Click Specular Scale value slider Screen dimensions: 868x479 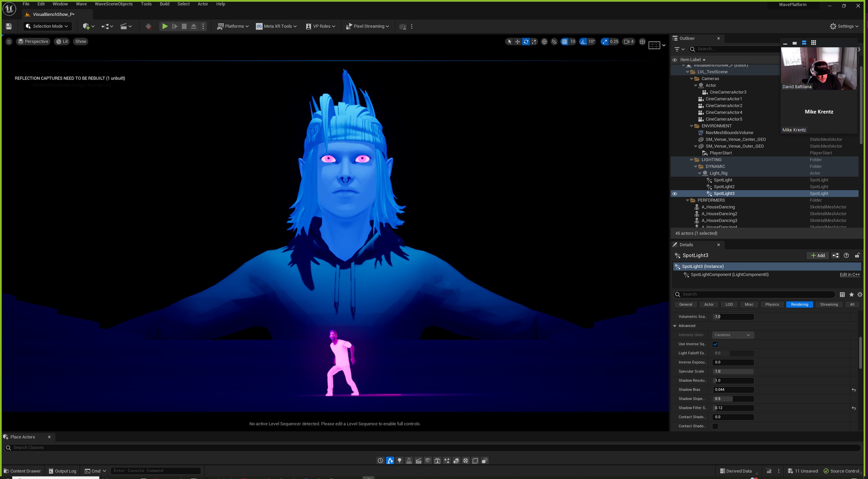(x=733, y=371)
